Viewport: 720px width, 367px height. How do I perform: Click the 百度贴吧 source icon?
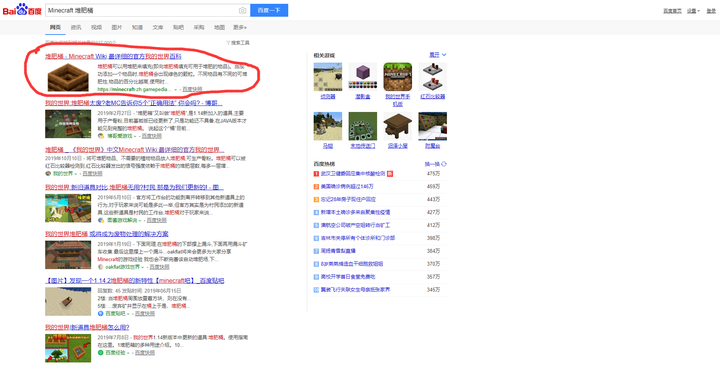coord(101,313)
